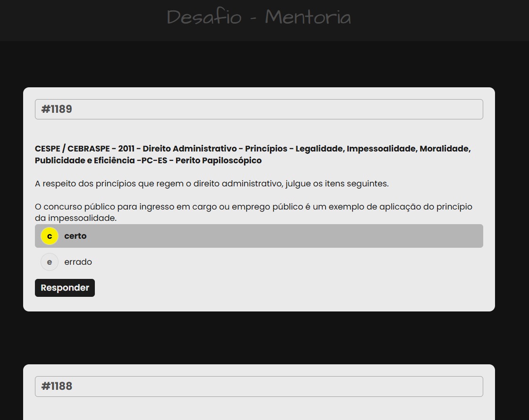Click the "da impessoalidade." text line
The width and height of the screenshot is (529, 420).
[76, 218]
